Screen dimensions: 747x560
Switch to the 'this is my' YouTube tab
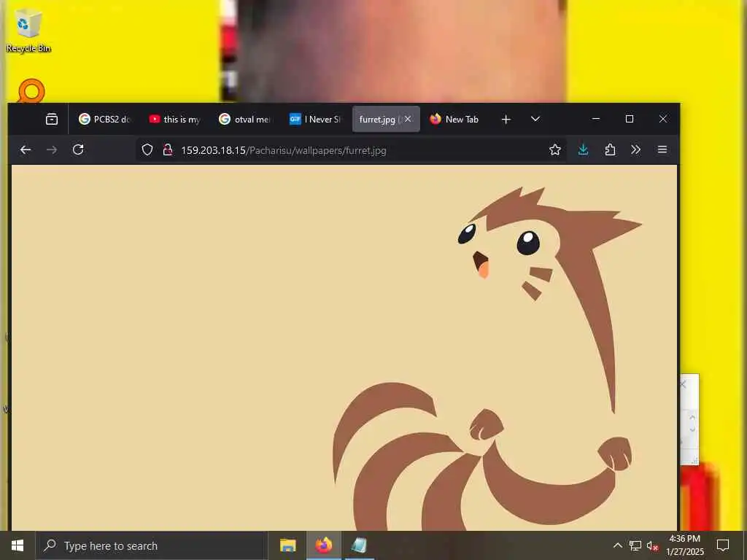click(174, 119)
